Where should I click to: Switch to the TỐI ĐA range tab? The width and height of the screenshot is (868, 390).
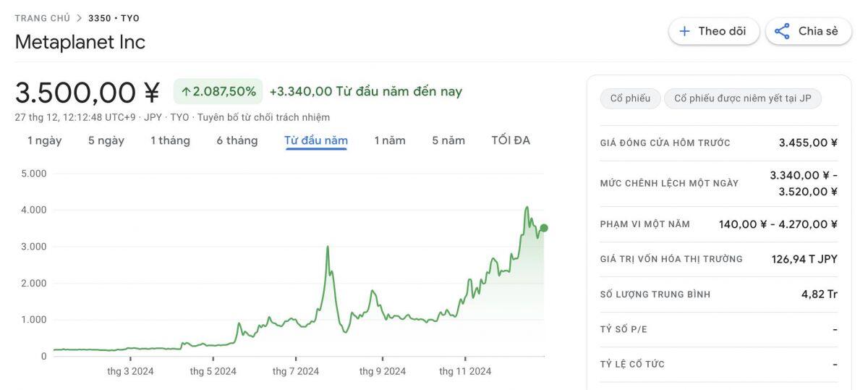(x=511, y=140)
